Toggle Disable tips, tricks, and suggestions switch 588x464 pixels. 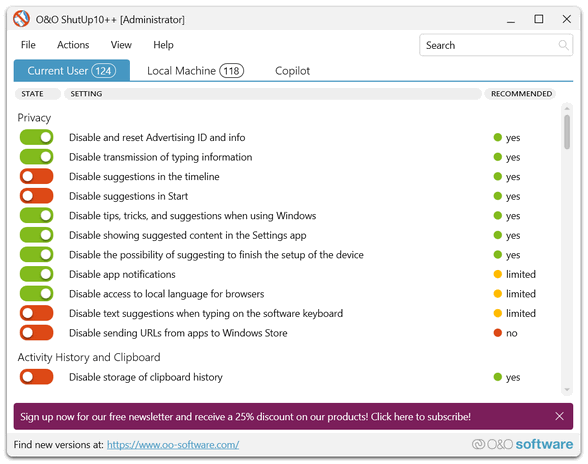(36, 215)
